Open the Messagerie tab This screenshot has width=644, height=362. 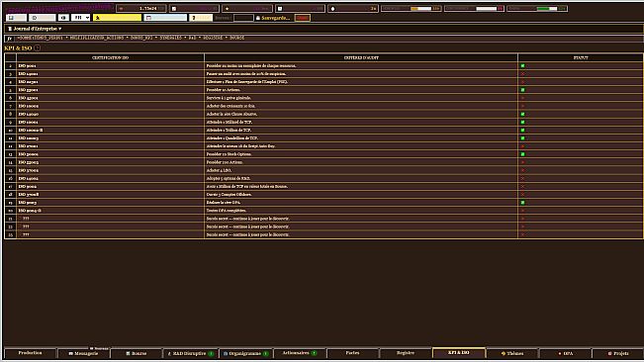coord(83,353)
